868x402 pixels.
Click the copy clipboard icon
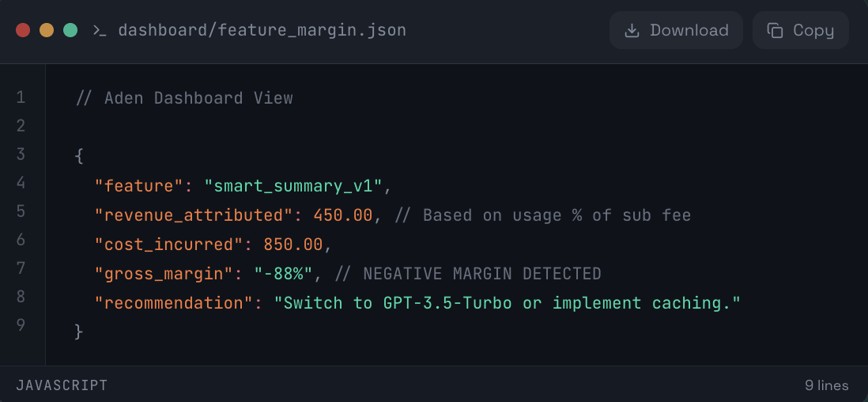[775, 31]
